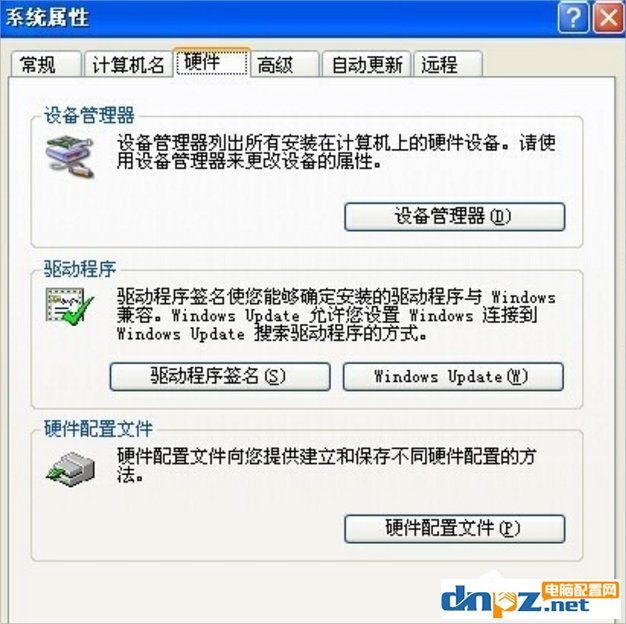
Task: Click the question mark help button
Action: [x=573, y=18]
